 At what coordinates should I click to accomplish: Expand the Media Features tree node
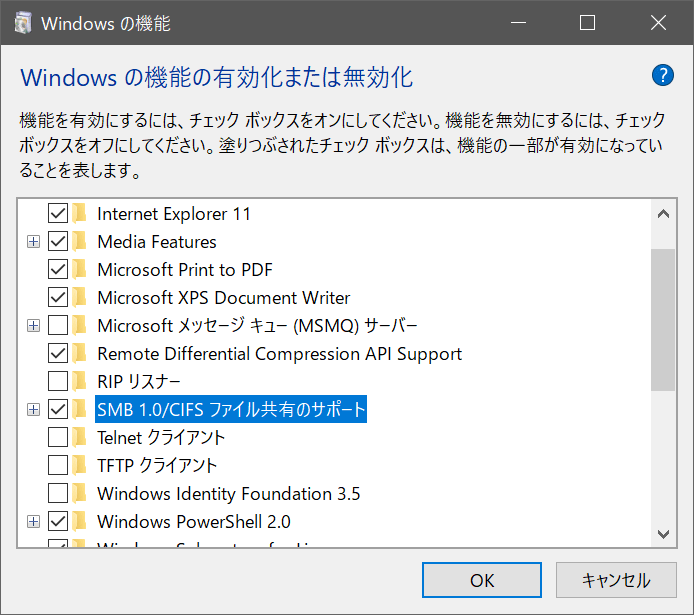click(x=34, y=242)
